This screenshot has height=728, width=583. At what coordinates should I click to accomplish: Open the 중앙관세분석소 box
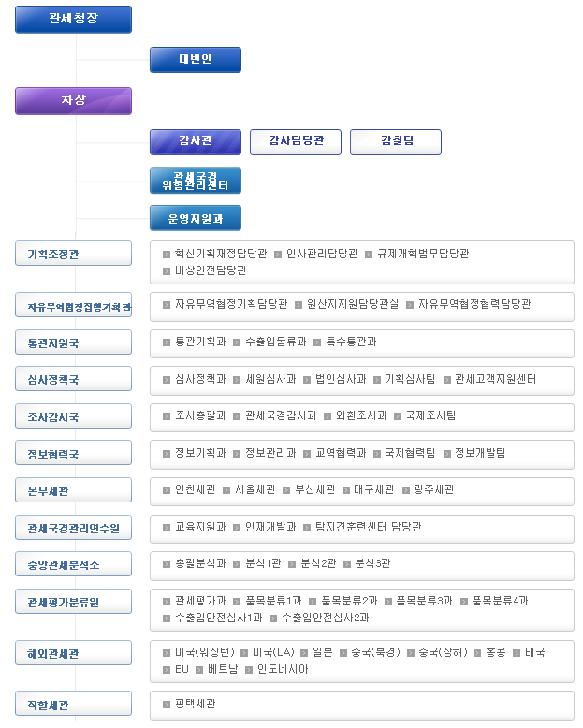coord(73,563)
